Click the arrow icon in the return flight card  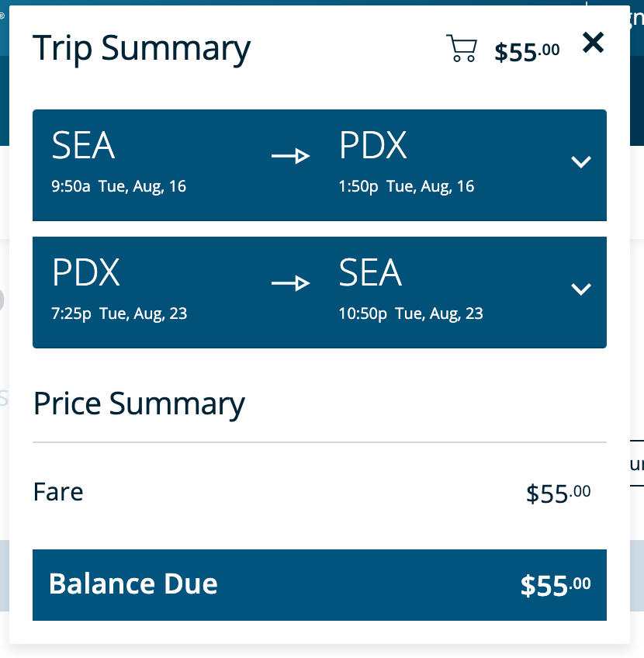(x=290, y=284)
